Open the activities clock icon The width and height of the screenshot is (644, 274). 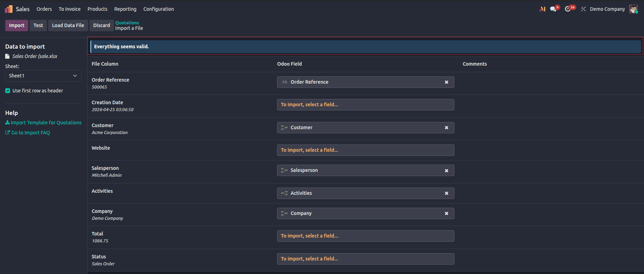click(568, 9)
